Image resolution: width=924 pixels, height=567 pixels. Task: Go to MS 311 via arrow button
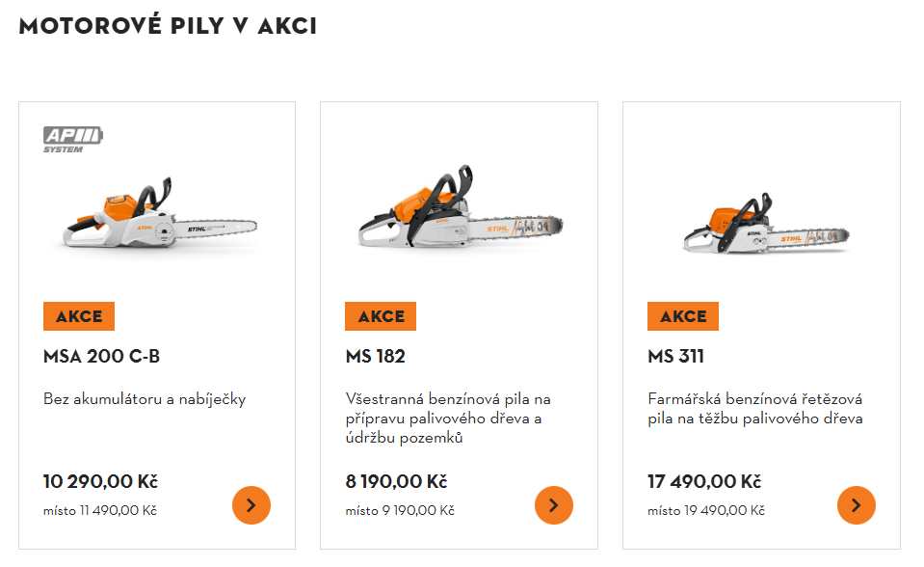click(857, 505)
